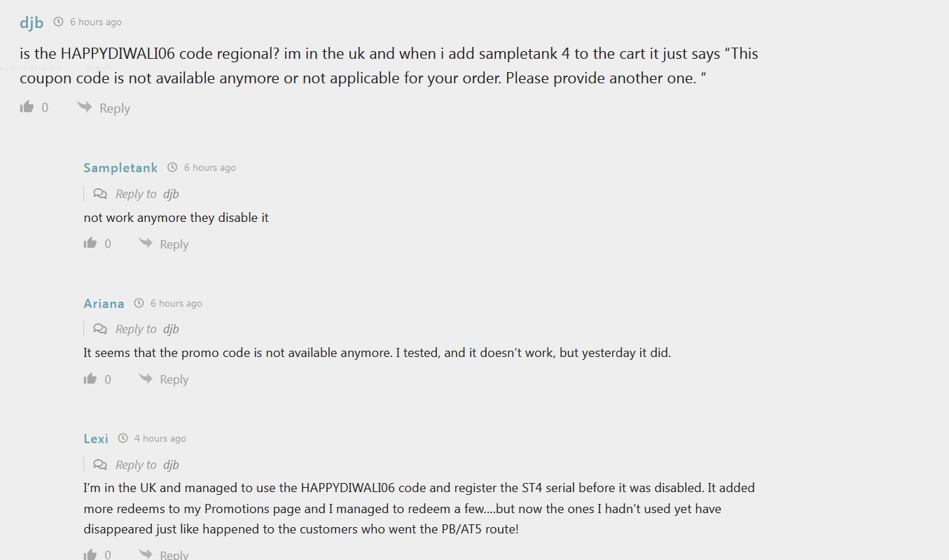Open Ariana's author name link
949x560 pixels.
104,303
